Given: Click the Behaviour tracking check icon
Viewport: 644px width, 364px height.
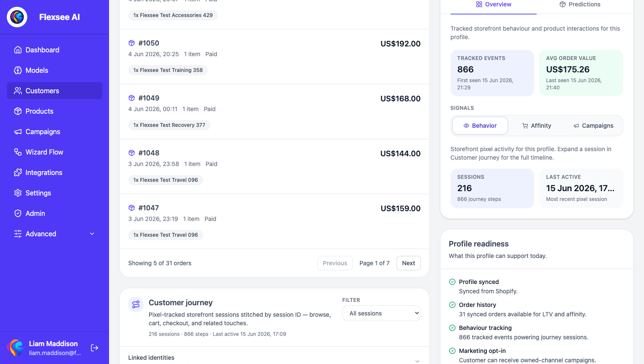Looking at the screenshot, I should 452,328.
